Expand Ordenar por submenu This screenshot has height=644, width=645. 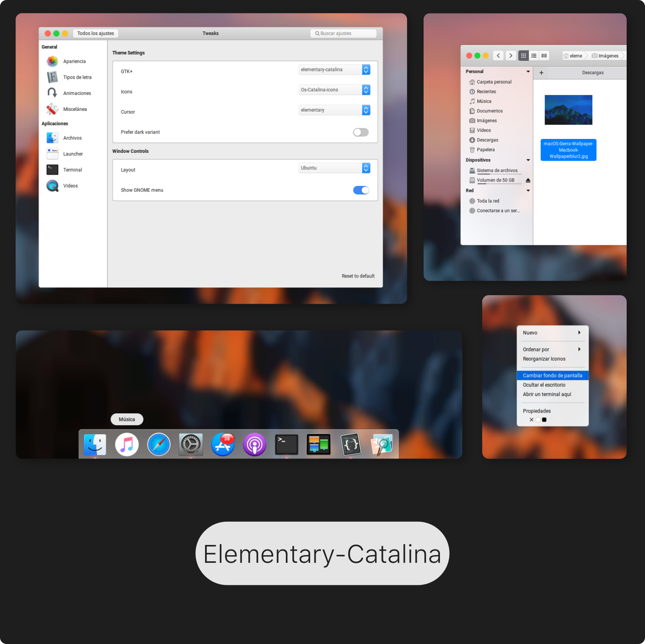click(x=552, y=349)
